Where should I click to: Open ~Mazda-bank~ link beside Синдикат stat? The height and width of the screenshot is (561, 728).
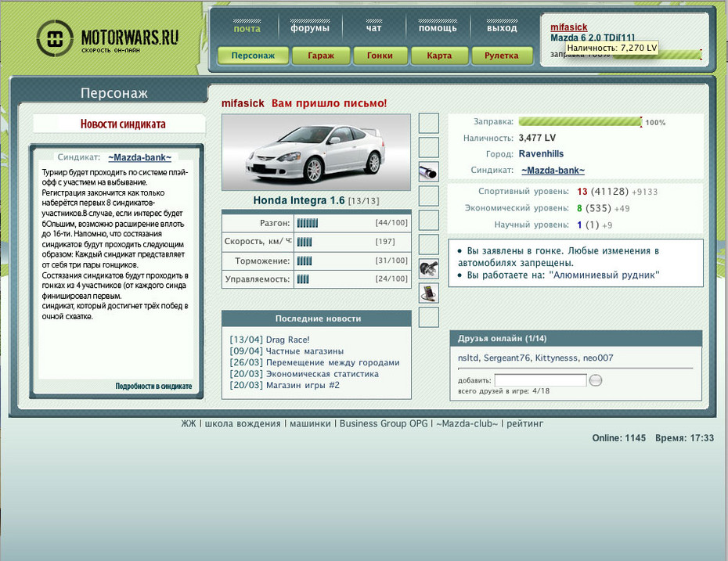(553, 171)
